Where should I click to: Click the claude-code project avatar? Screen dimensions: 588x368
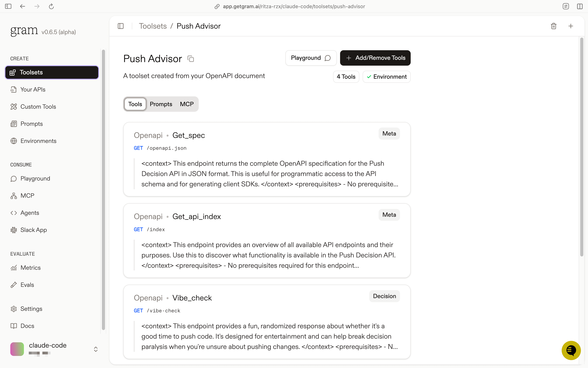17,349
